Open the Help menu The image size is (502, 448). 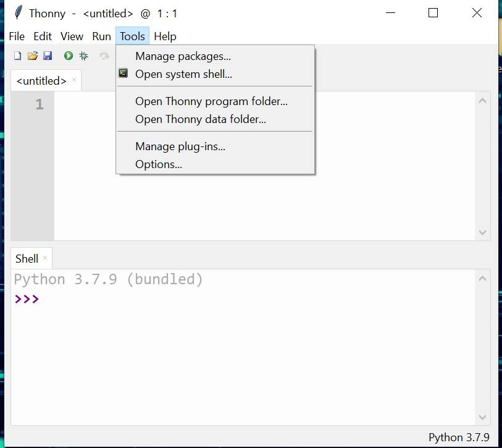(x=165, y=36)
